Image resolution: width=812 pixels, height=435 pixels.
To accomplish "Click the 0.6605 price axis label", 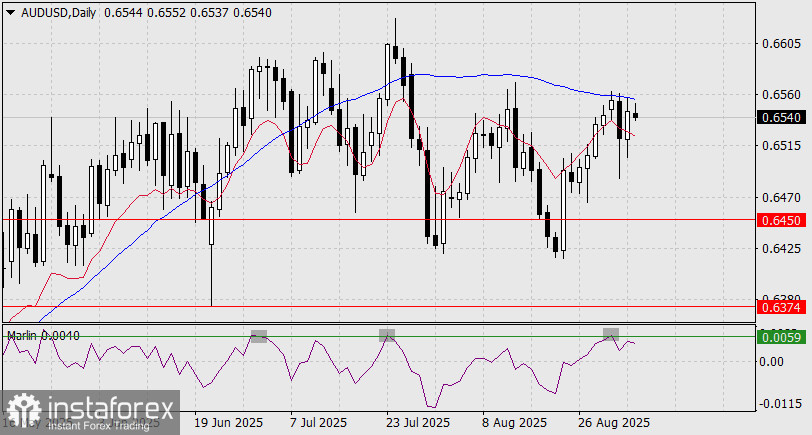I will tap(781, 44).
